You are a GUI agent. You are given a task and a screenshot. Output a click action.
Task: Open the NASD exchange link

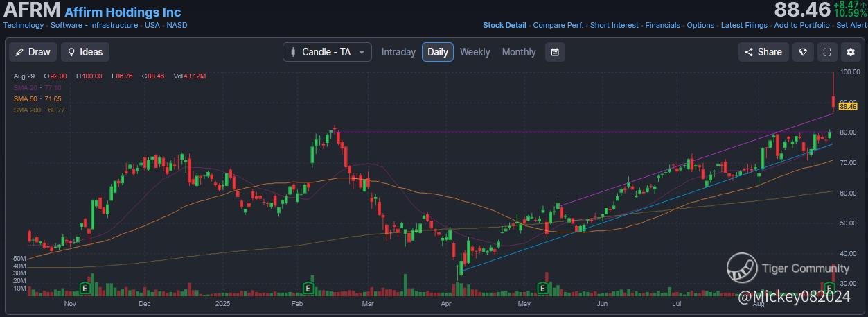coord(177,25)
